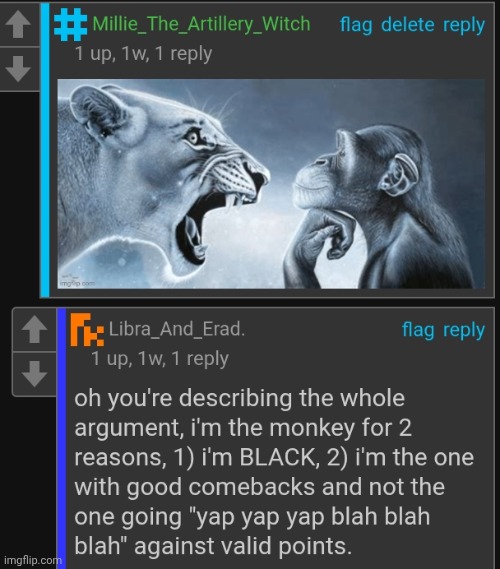The width and height of the screenshot is (500, 569).
Task: Click the indigo thread bar beside Libra's reply
Action: click(x=62, y=438)
